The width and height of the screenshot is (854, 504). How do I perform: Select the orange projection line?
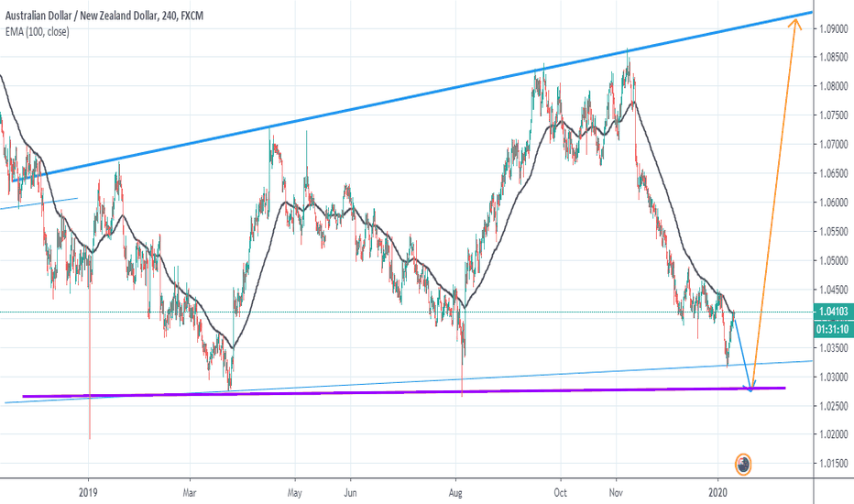pos(774,202)
